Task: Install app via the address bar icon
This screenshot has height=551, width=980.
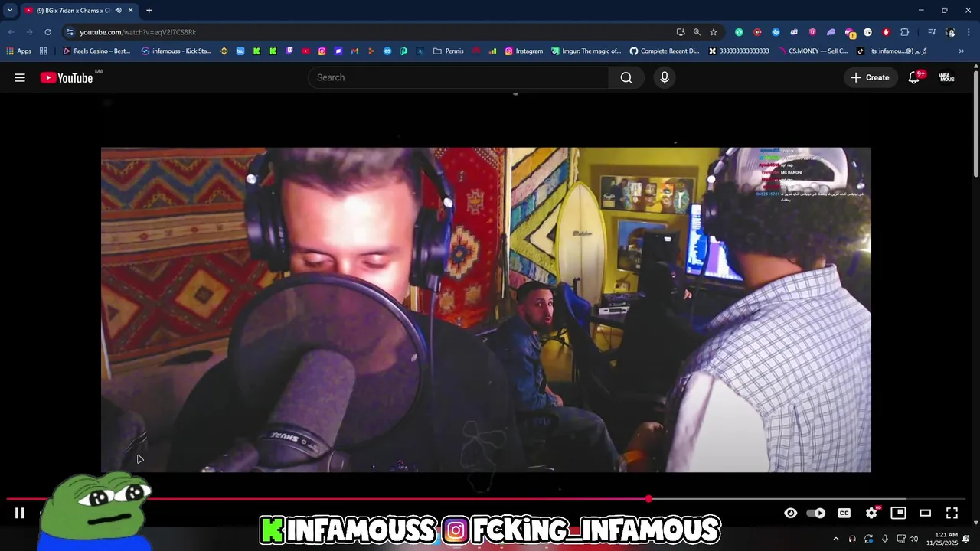Action: tap(681, 32)
